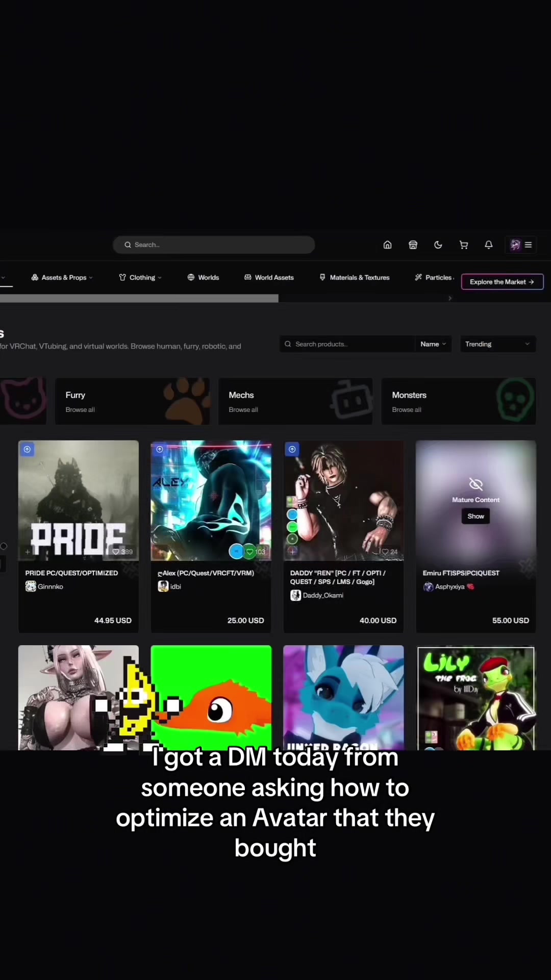Open the storefront shop icon
This screenshot has width=551, height=980.
[x=413, y=245]
